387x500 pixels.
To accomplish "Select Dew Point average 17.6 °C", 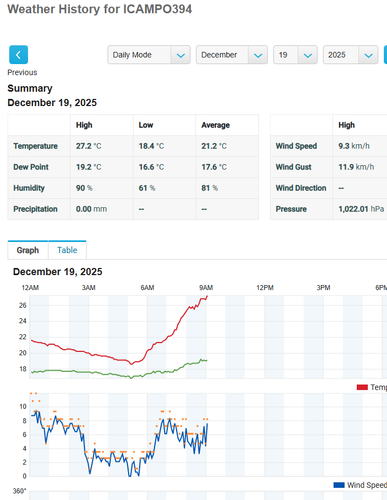I will 214,167.
